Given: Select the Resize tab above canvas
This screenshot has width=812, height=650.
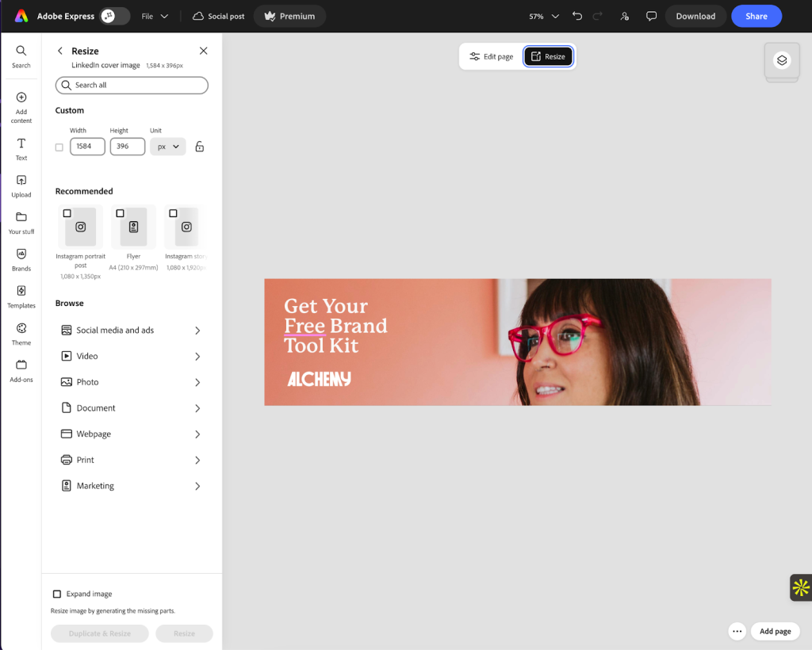Looking at the screenshot, I should (x=549, y=56).
